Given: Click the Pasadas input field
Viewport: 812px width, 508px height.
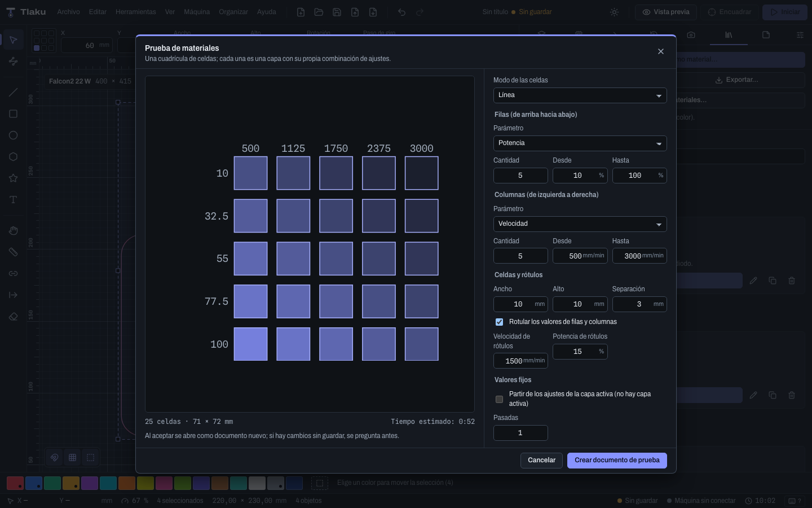Looking at the screenshot, I should click(520, 433).
